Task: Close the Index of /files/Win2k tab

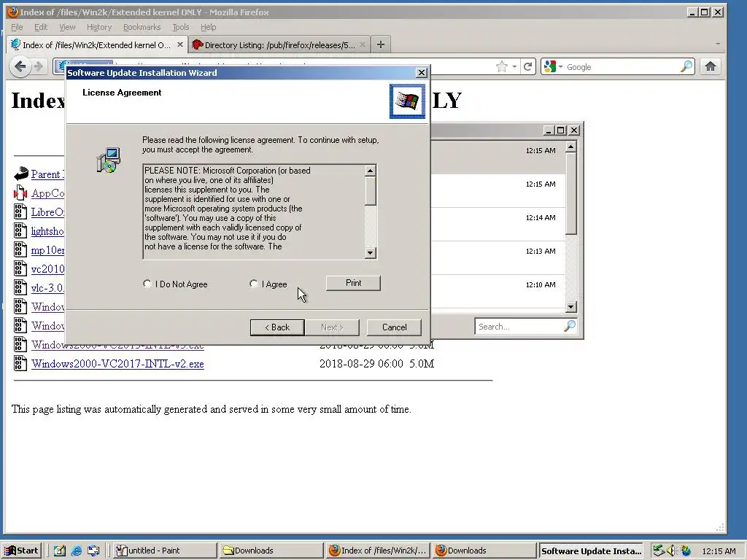Action: [x=180, y=44]
